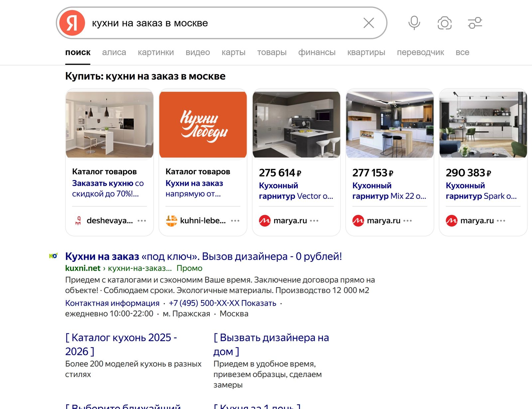Show phone number +7 (495) 500-XX-XX
The width and height of the screenshot is (532, 409).
222,303
